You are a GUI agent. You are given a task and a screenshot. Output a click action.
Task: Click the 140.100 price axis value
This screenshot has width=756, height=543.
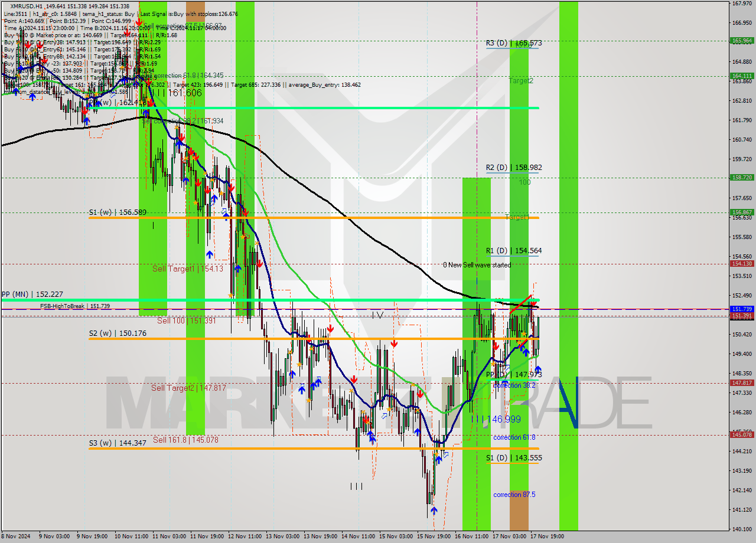[742, 529]
